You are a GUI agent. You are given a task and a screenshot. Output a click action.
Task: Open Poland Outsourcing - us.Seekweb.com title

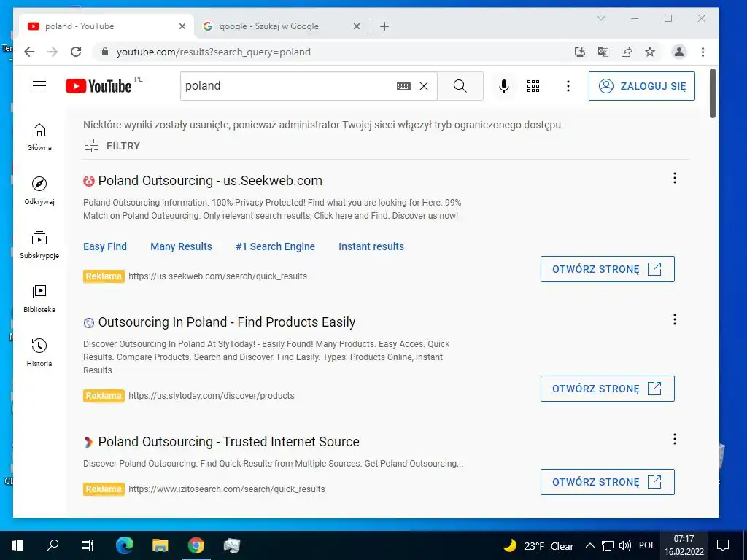(210, 181)
